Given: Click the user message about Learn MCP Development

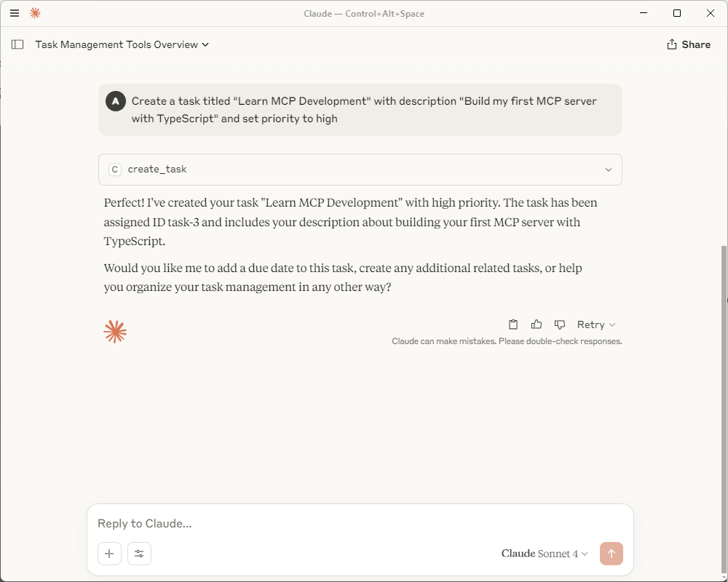Looking at the screenshot, I should pos(360,110).
